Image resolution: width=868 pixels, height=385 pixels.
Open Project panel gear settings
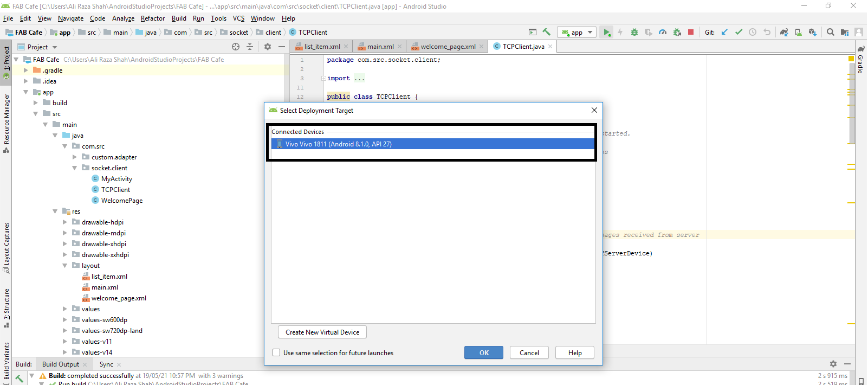coord(268,47)
